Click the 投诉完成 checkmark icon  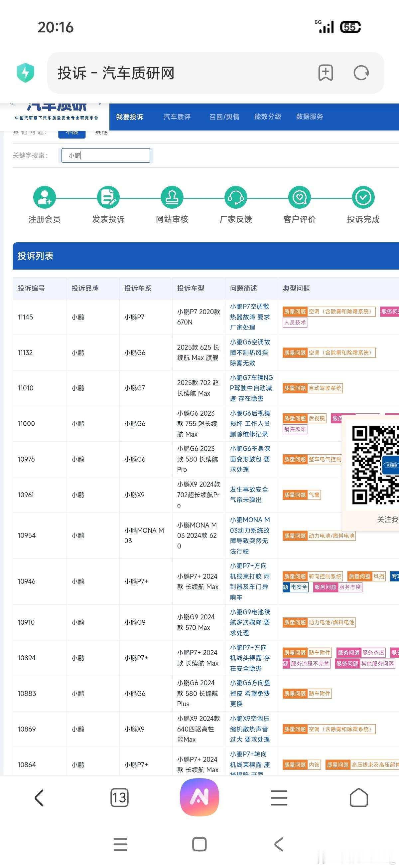pyautogui.click(x=363, y=197)
